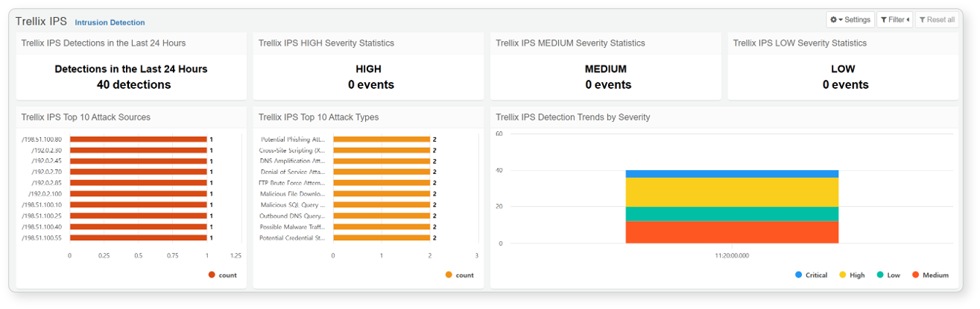The height and width of the screenshot is (309, 980).
Task: Click the green Low segment of stacked bar
Action: [732, 214]
